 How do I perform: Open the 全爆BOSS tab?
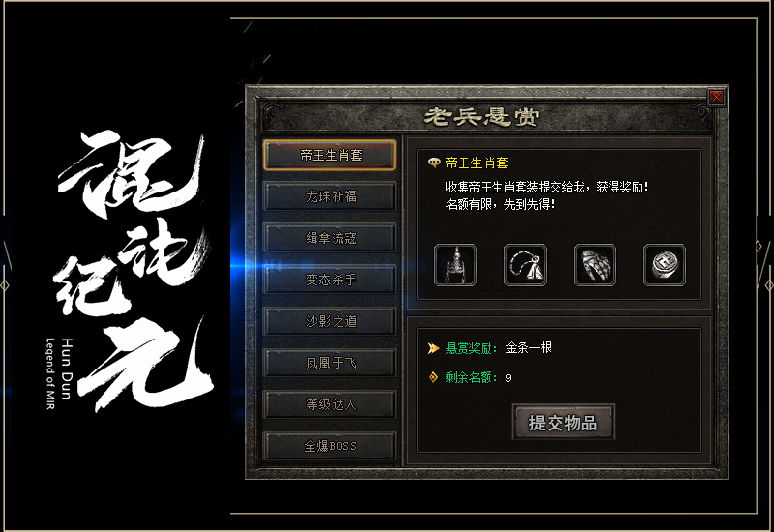click(x=329, y=446)
